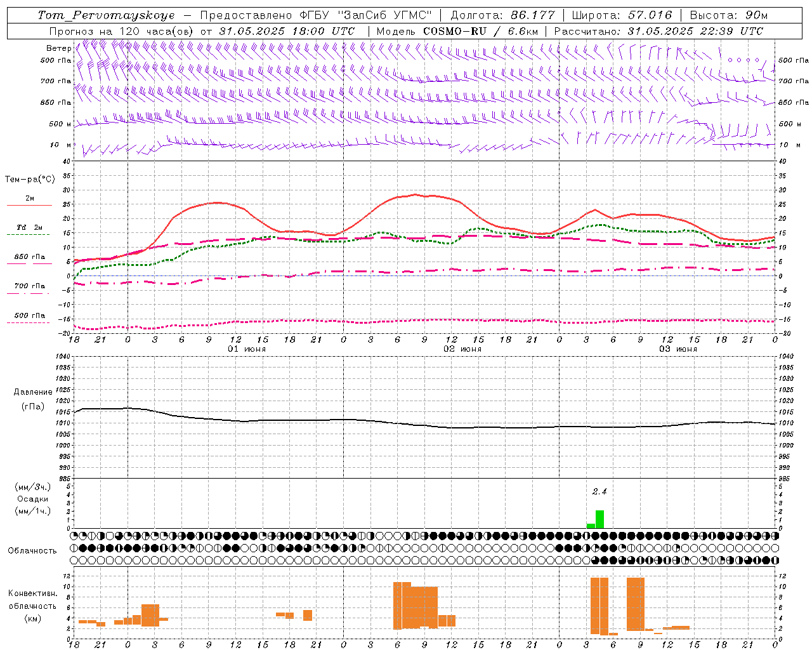The image size is (812, 650).
Task: Click the (гПа) pressure unit label
Action: point(33,407)
